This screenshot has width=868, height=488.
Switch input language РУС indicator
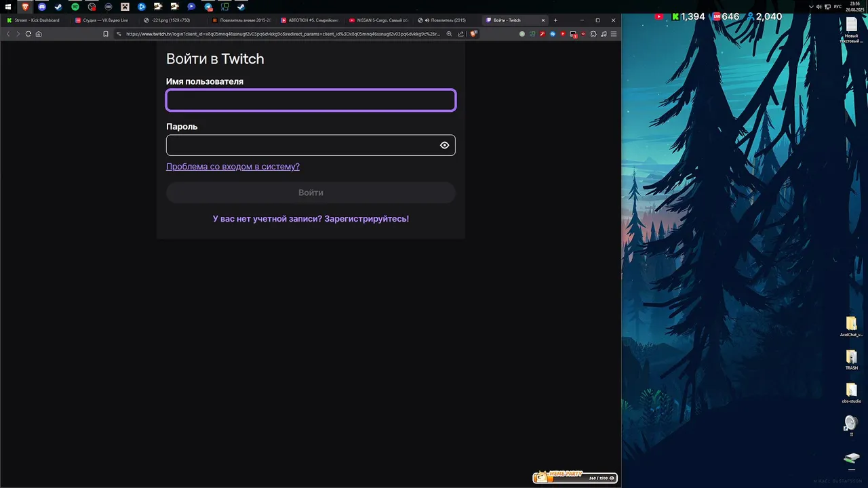pyautogui.click(x=837, y=7)
